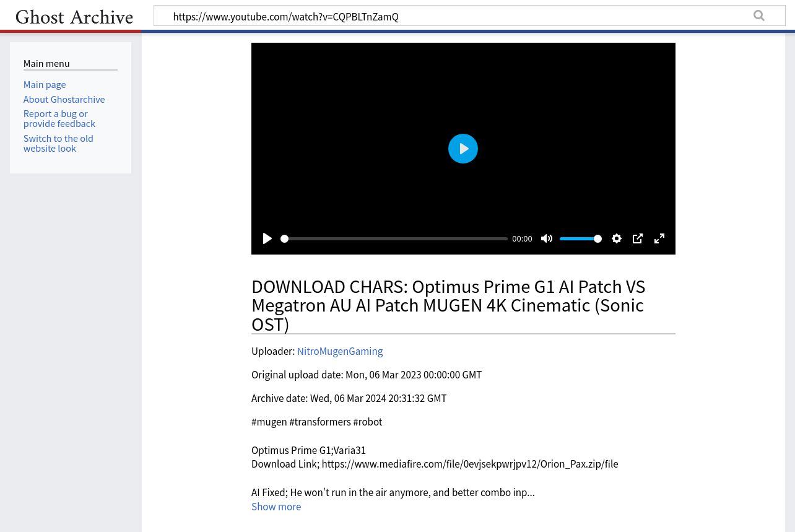This screenshot has width=795, height=532.
Task: Expand description with Show more
Action: (x=276, y=507)
